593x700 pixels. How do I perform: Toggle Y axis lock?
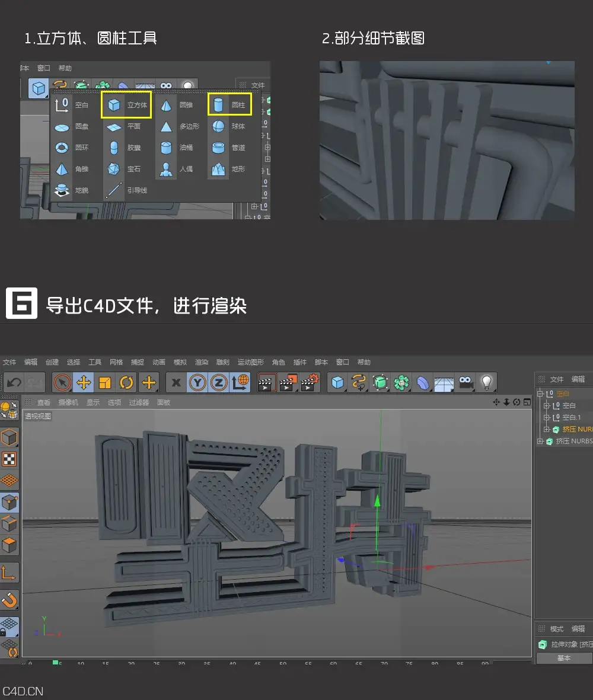click(x=197, y=382)
